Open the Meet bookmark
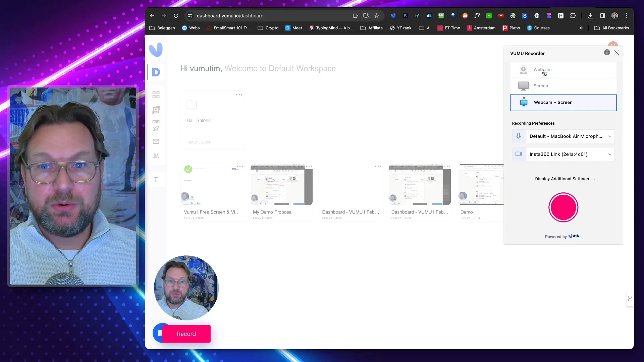Image resolution: width=644 pixels, height=362 pixels. (293, 28)
